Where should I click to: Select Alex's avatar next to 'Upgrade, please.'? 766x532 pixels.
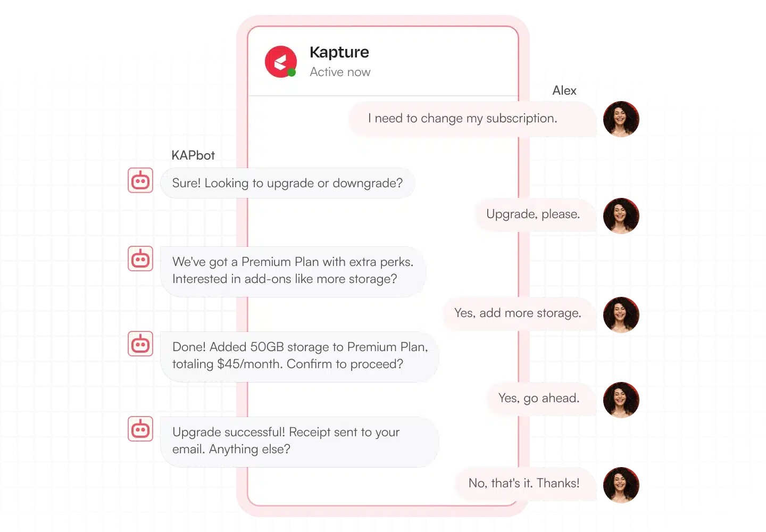point(621,216)
